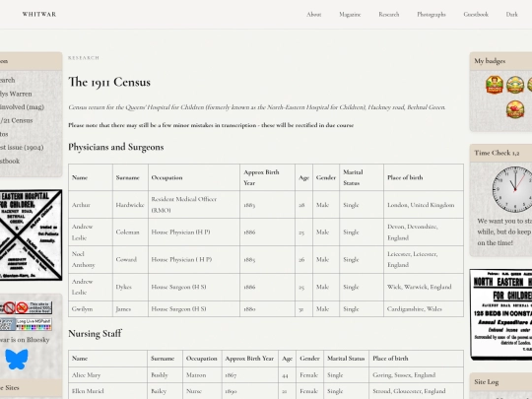532x399 pixels.
Task: Click the WHITWAR site logo
Action: [39, 14]
